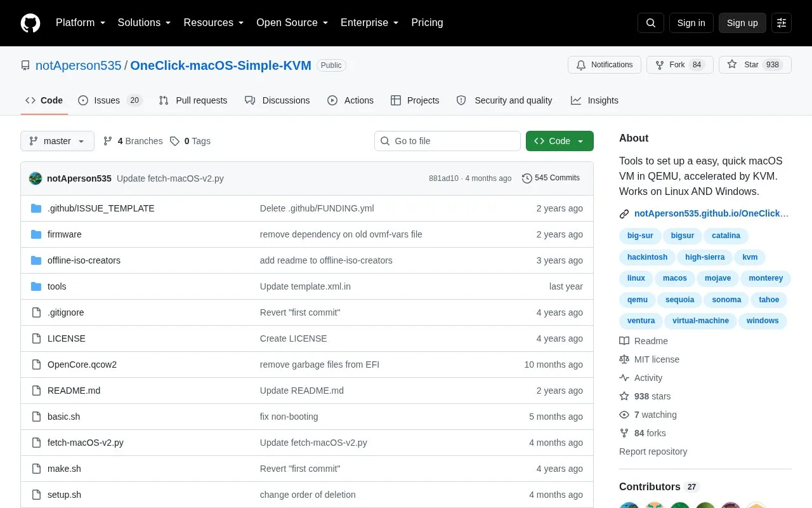Open the Actions tab
Viewport: 812px width, 508px height.
[x=350, y=100]
